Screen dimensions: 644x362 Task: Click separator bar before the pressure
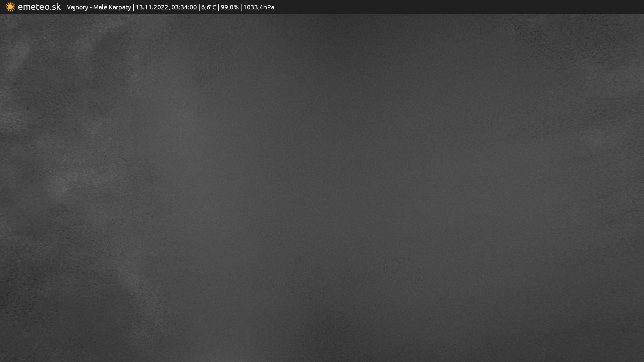[x=241, y=7]
